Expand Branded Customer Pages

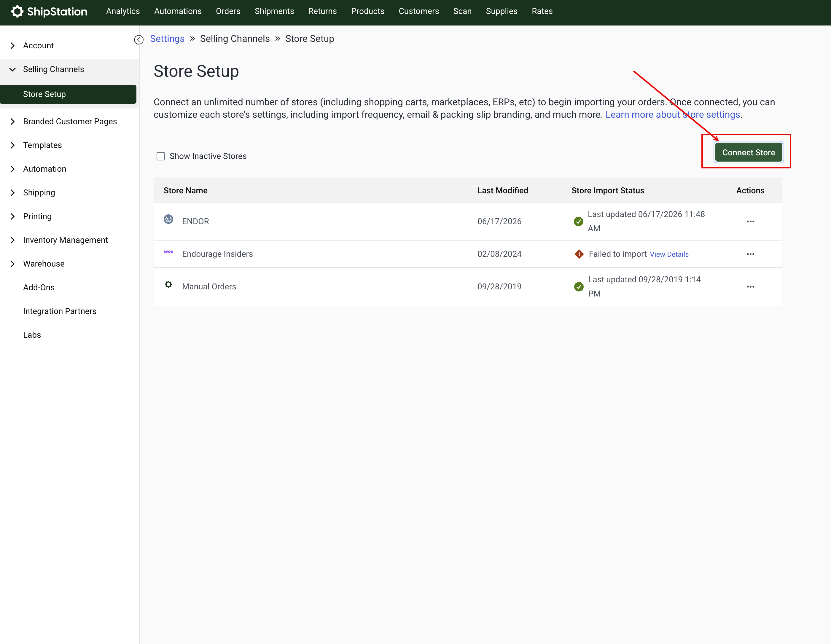point(12,121)
